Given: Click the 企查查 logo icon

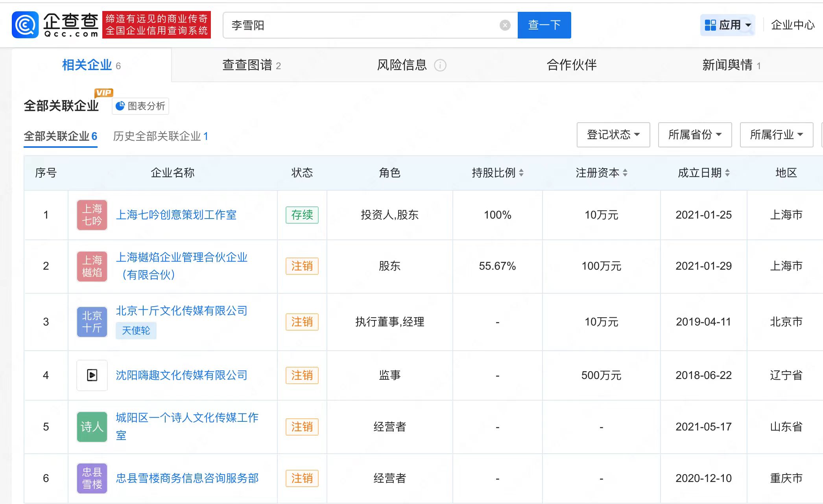Looking at the screenshot, I should [x=24, y=24].
